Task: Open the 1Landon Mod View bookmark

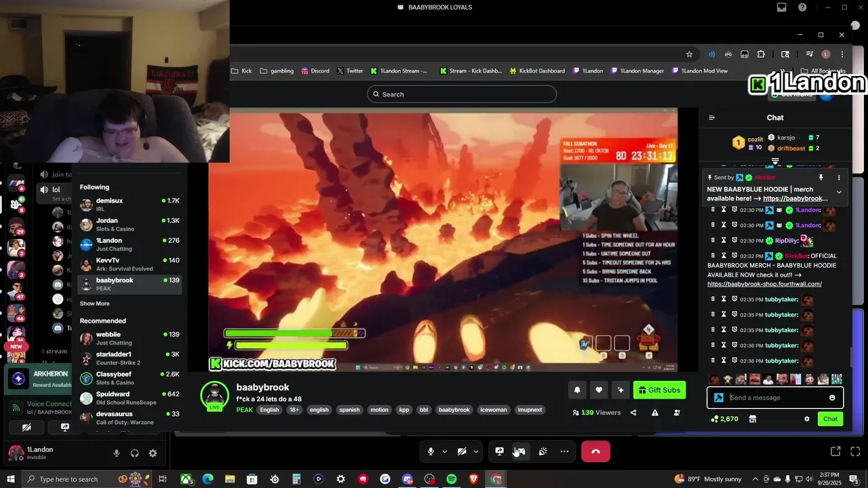Action: (700, 70)
